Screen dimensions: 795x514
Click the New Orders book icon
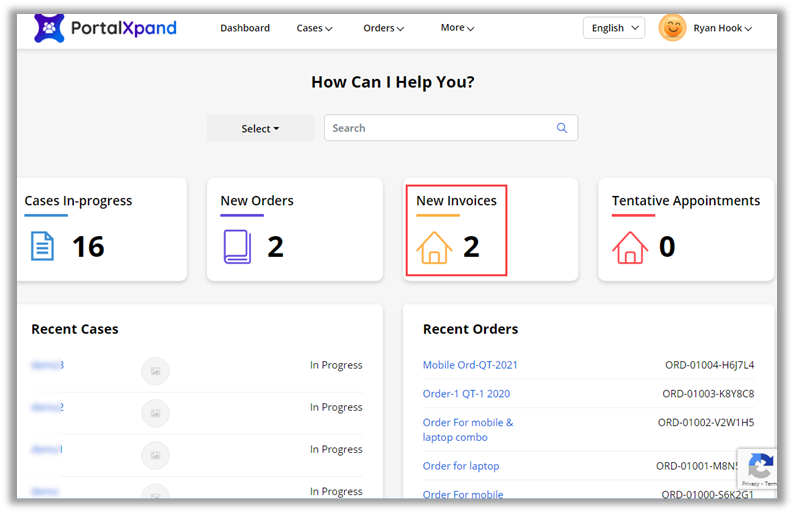tap(238, 246)
